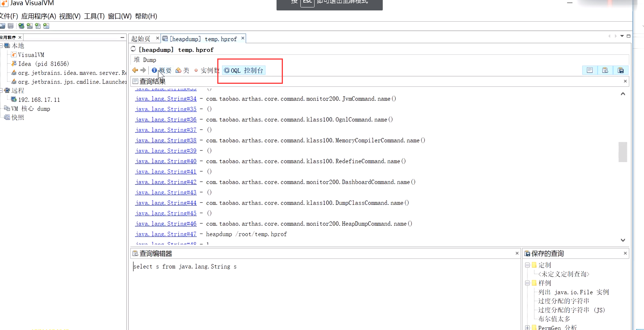Click the Add VM Coredump toolbar icon
Viewport: 644px width, 330px height.
[38, 26]
